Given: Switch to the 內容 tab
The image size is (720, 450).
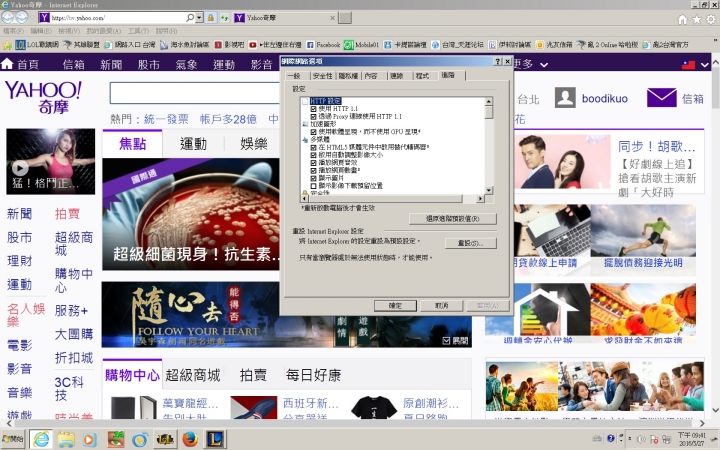Looking at the screenshot, I should coord(371,76).
